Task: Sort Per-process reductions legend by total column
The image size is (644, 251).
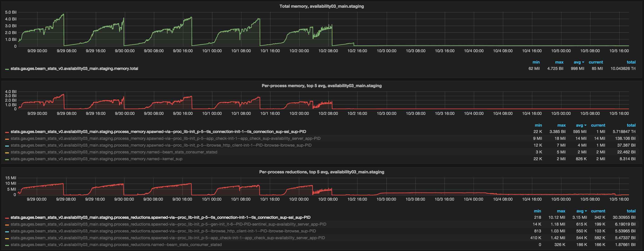Action: [631, 211]
